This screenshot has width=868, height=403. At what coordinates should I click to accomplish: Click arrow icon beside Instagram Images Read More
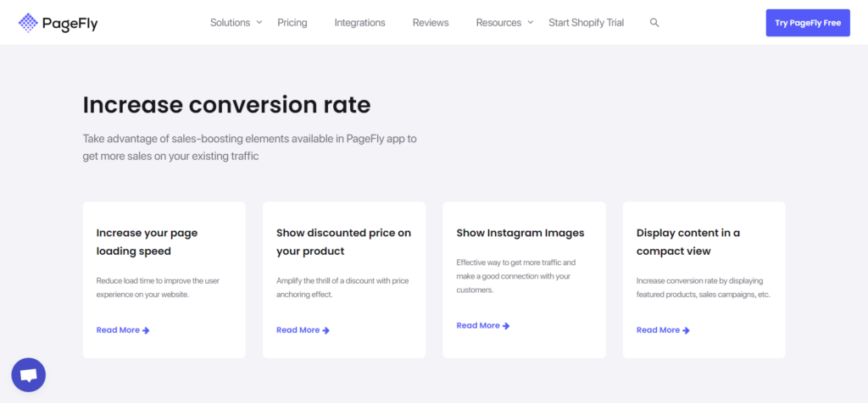[506, 326]
